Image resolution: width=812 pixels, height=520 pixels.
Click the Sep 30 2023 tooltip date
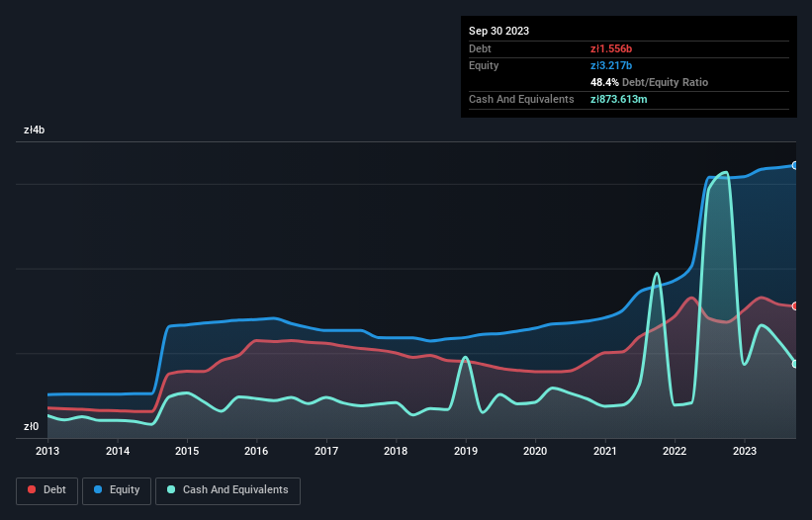coord(498,31)
